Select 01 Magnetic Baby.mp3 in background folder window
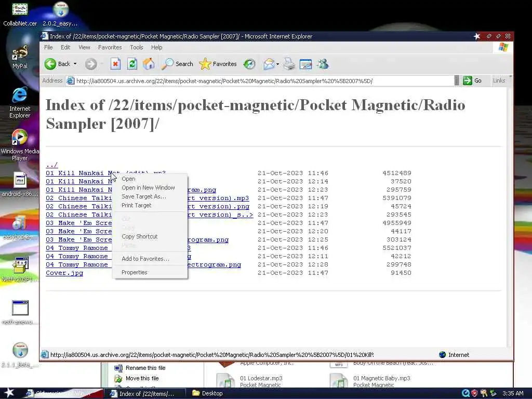The height and width of the screenshot is (399, 532). 370,381
